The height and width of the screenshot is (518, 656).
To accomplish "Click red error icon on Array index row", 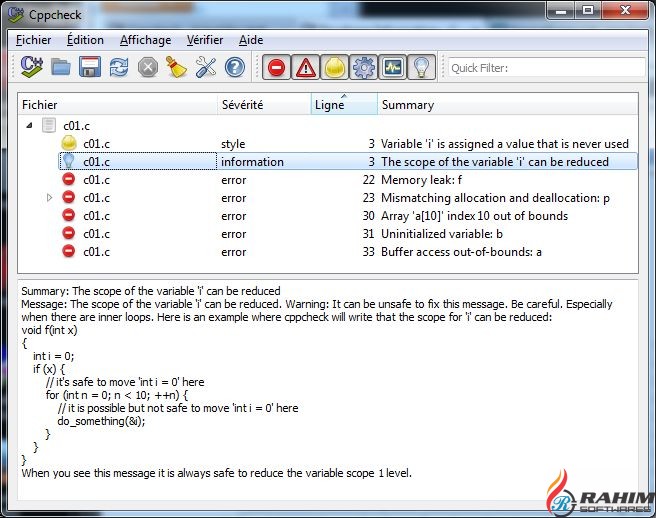I will [68, 215].
